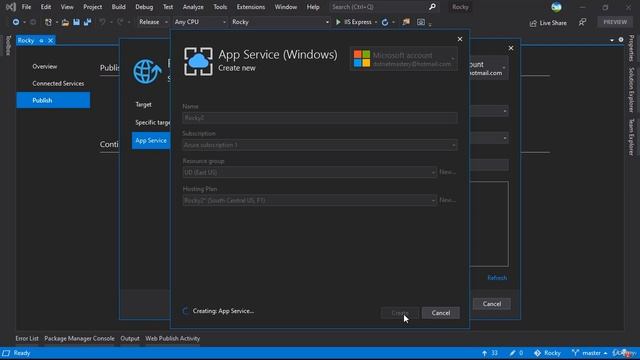Click the save all icon
Viewport: 640px width, 360px height.
(x=87, y=22)
